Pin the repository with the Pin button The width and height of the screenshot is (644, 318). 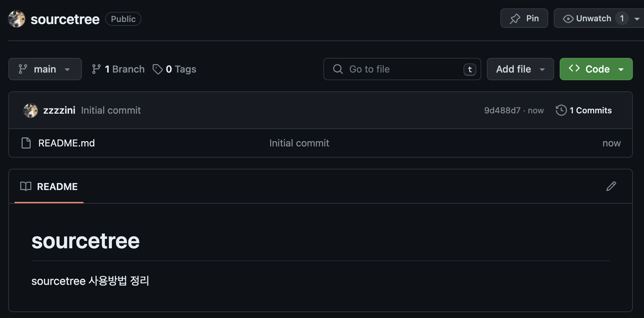(x=524, y=18)
